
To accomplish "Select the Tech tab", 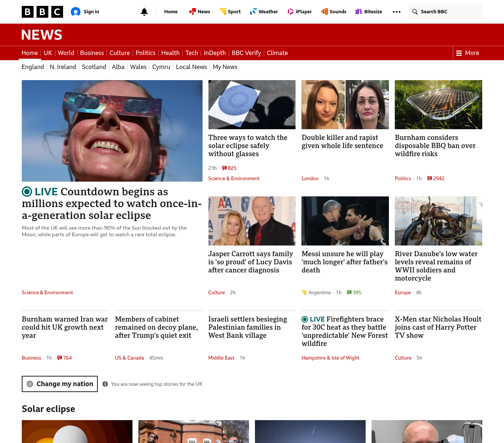I will [x=191, y=53].
